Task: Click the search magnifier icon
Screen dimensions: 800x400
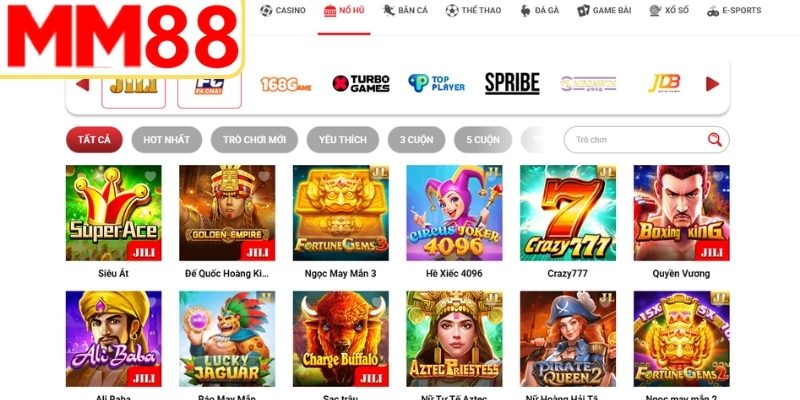Action: 715,139
